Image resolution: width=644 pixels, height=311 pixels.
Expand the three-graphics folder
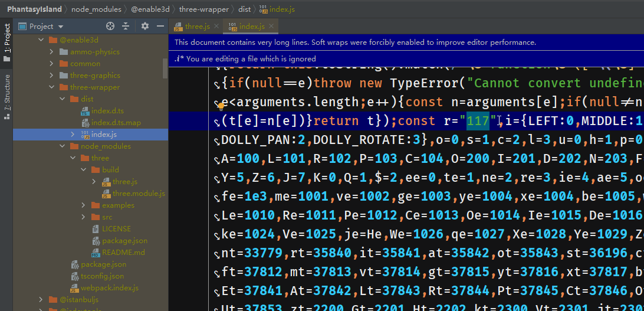click(x=51, y=76)
